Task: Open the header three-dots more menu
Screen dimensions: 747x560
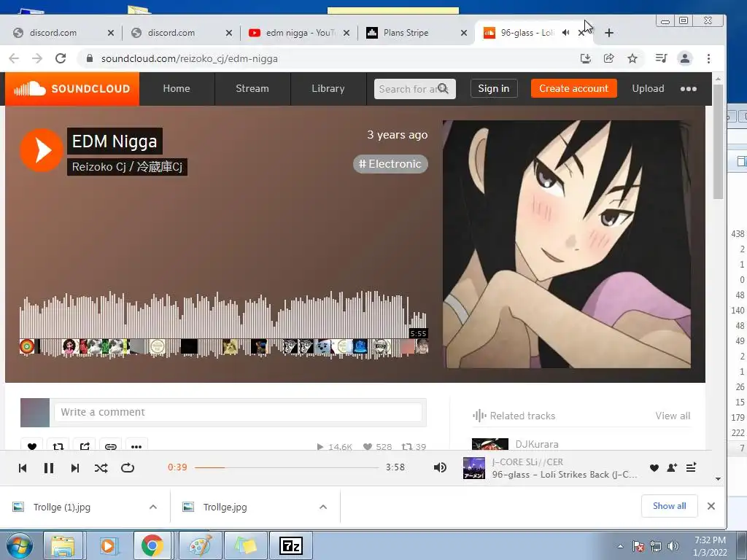Action: point(689,89)
